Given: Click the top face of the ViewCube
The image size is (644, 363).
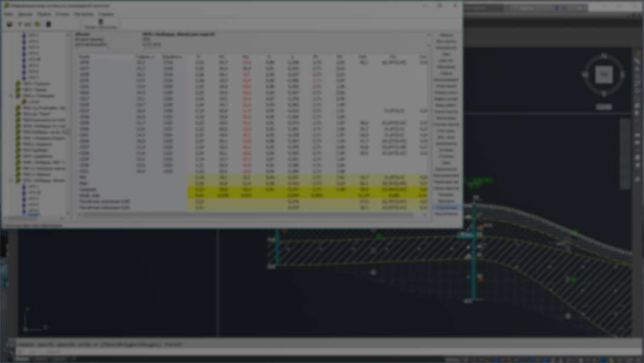Looking at the screenshot, I should 604,75.
